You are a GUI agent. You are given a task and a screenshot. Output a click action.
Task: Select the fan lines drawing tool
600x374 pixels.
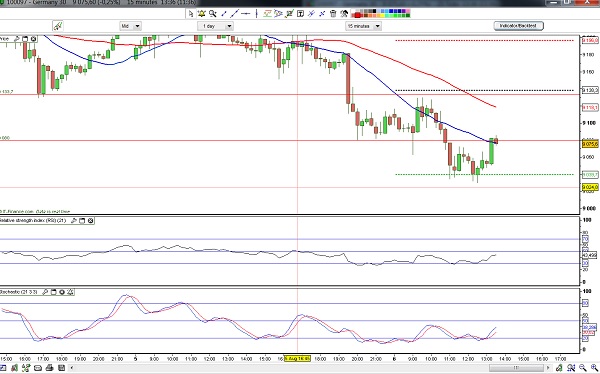coord(278,14)
